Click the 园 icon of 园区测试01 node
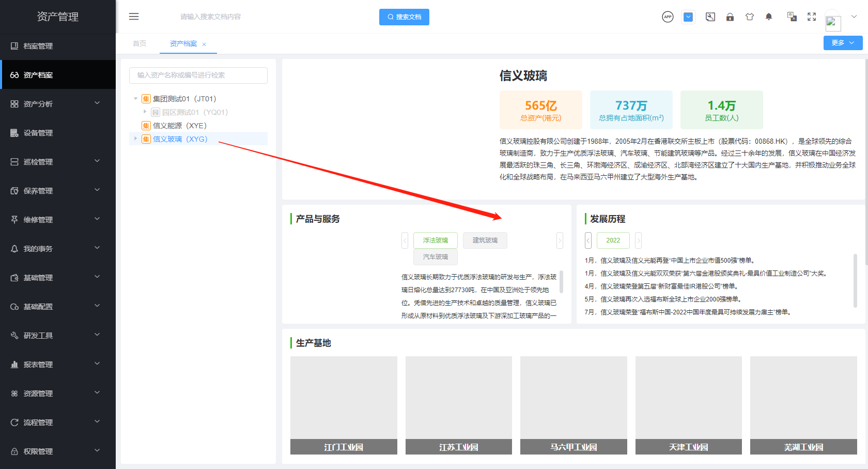Screen dimensions: 868x469 click(156, 112)
